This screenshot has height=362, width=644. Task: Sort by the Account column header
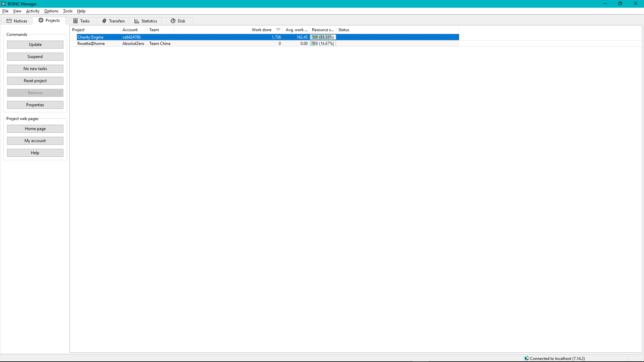tap(133, 30)
